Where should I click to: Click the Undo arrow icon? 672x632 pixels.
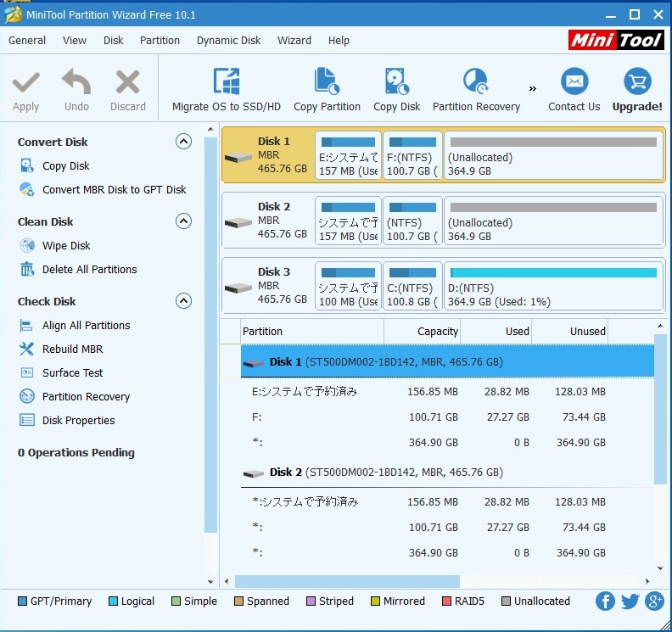point(76,81)
